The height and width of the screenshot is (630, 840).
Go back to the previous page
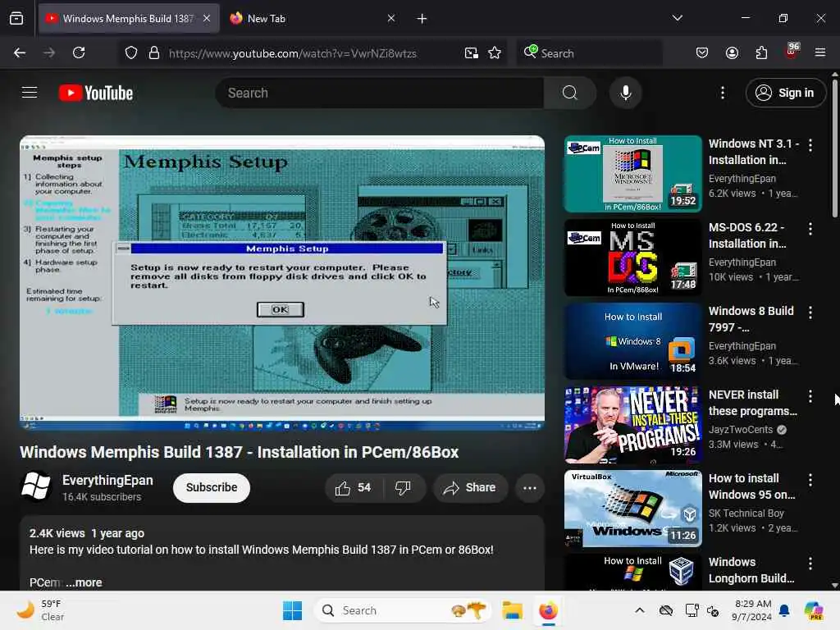20,52
